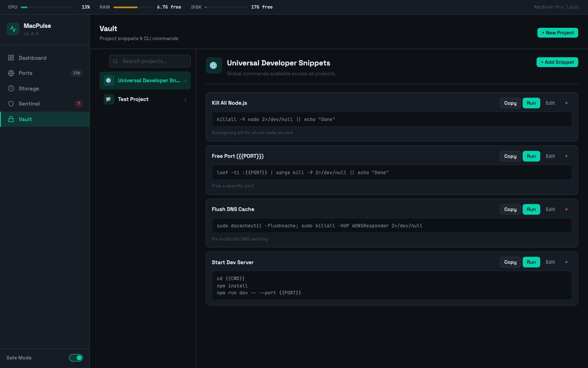Delete the Start Dev Server snippet
The image size is (588, 368).
click(566, 262)
